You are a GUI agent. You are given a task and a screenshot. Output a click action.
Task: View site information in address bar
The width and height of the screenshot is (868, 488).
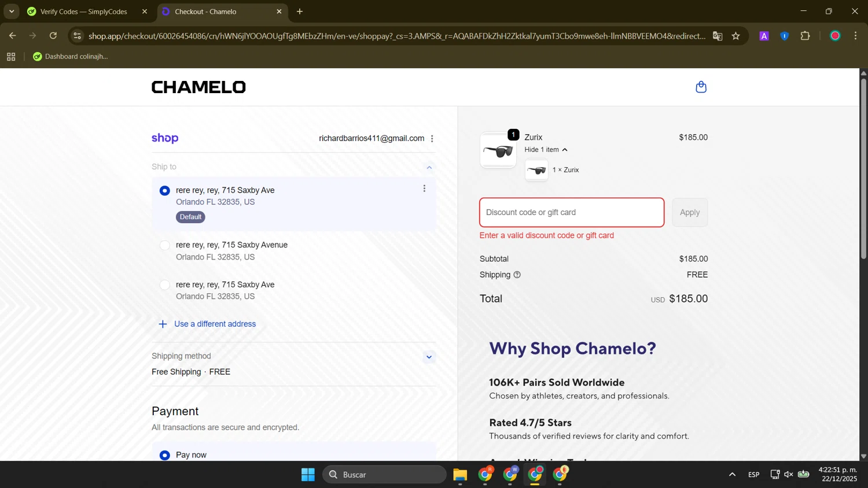tap(77, 36)
